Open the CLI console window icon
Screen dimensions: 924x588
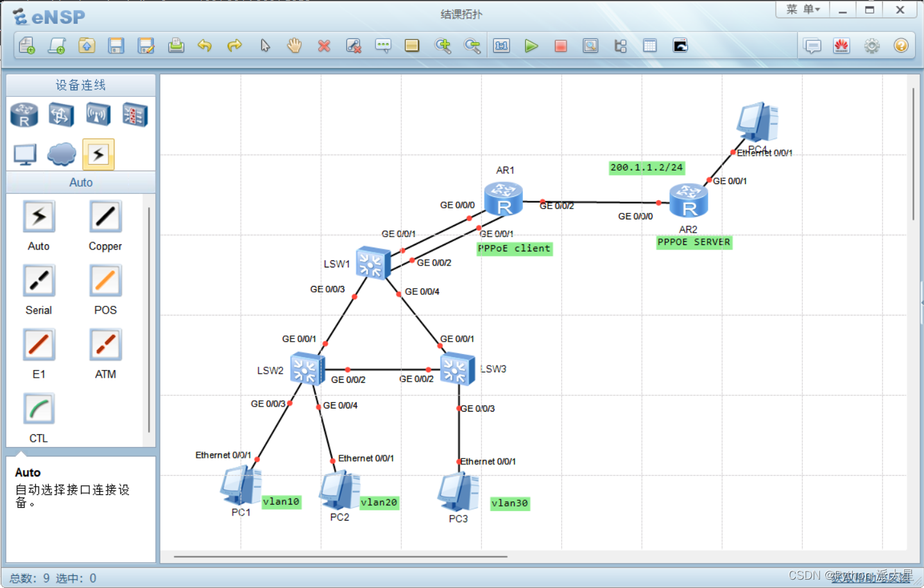click(680, 46)
